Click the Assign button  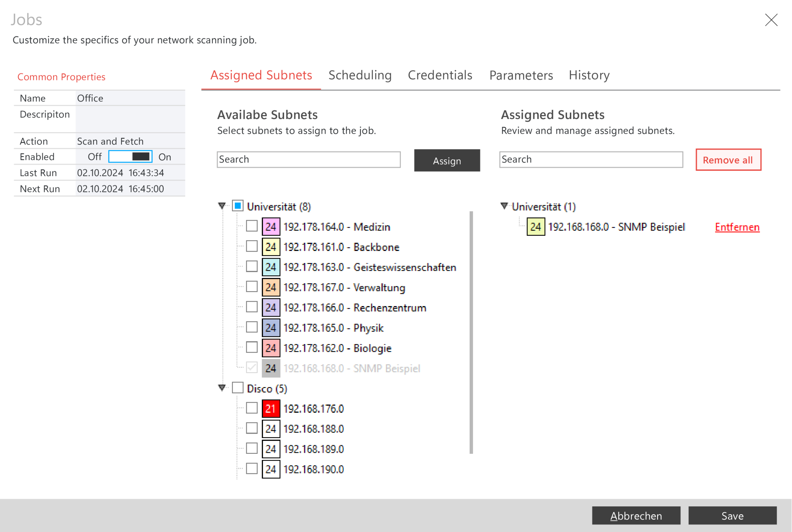(447, 160)
